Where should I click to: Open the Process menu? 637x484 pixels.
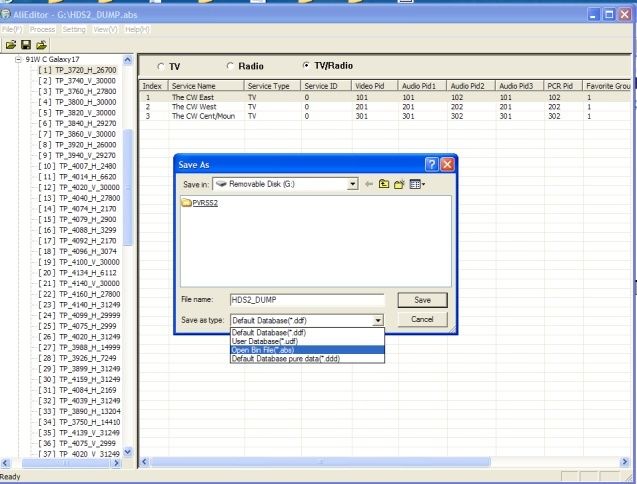pyautogui.click(x=42, y=29)
